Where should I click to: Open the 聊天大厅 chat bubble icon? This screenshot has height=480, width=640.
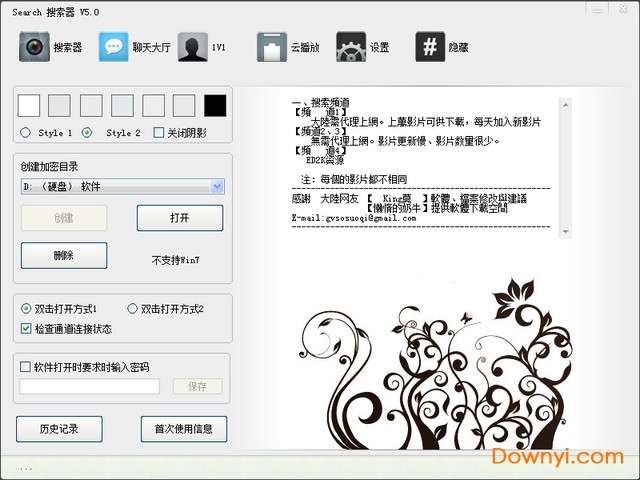pos(114,47)
